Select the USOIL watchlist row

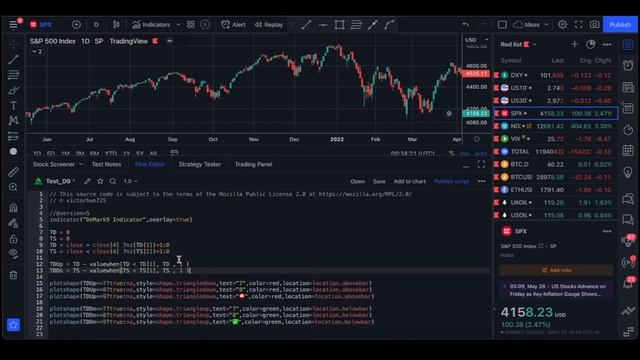point(556,215)
